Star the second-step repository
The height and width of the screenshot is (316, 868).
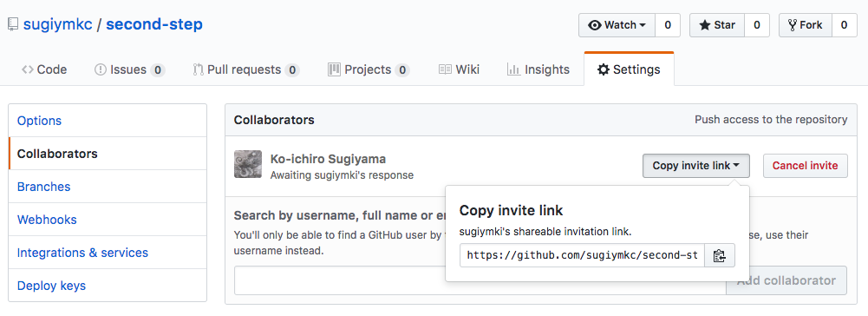click(717, 25)
